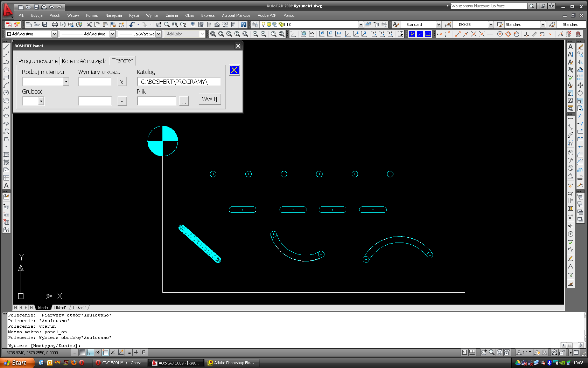Viewport: 588px width, 368px height.
Task: Click the Undo arrow icon
Action: (132, 25)
